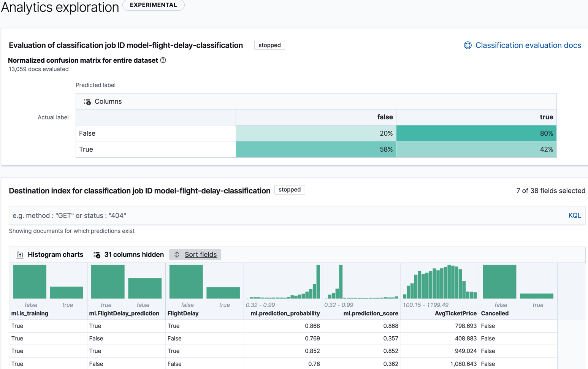Image resolution: width=588 pixels, height=369 pixels.
Task: Click the Histogram charts icon
Action: coord(20,255)
